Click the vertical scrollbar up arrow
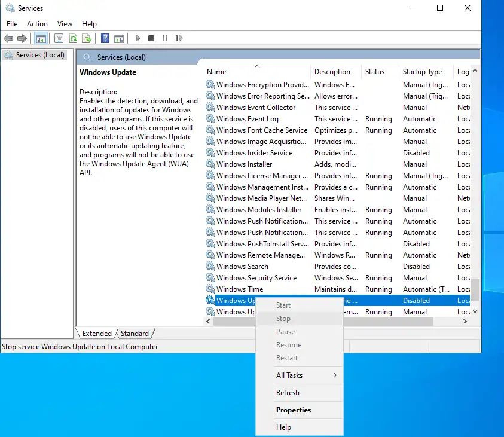Screen dimensions: 504x437 tap(475, 70)
